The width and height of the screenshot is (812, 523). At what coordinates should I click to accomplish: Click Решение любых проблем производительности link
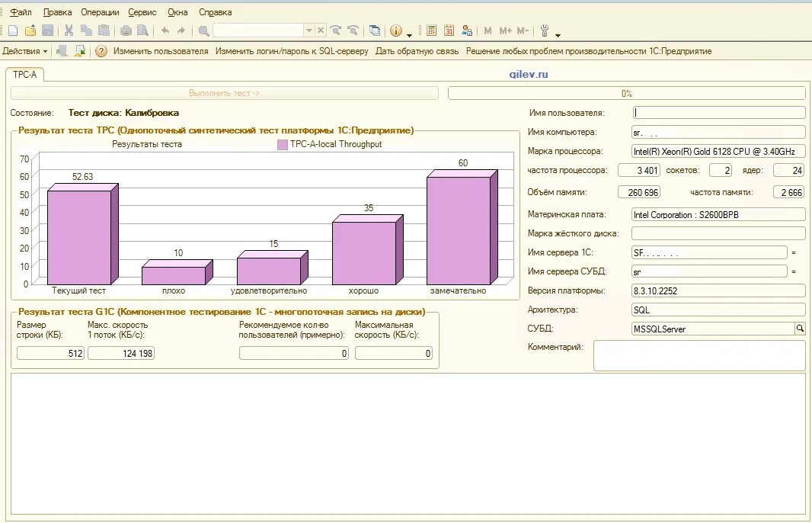(589, 51)
